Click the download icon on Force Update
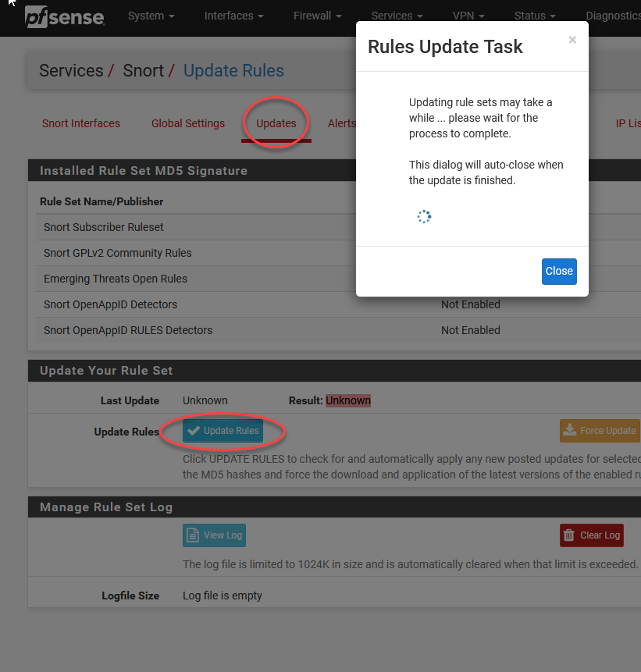This screenshot has width=641, height=672. tap(569, 430)
